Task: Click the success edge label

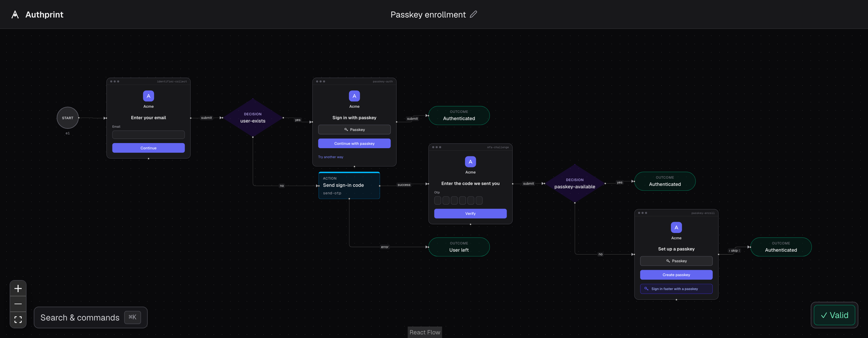Action: pos(404,185)
